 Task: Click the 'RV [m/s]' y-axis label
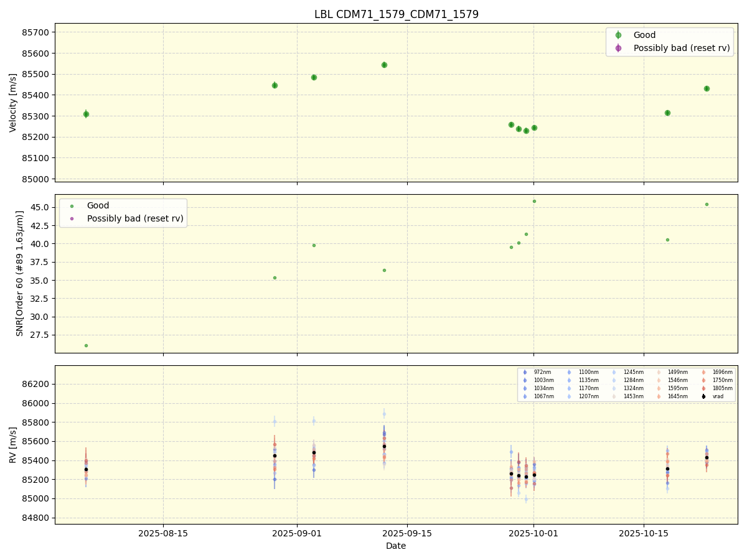pos(13,444)
